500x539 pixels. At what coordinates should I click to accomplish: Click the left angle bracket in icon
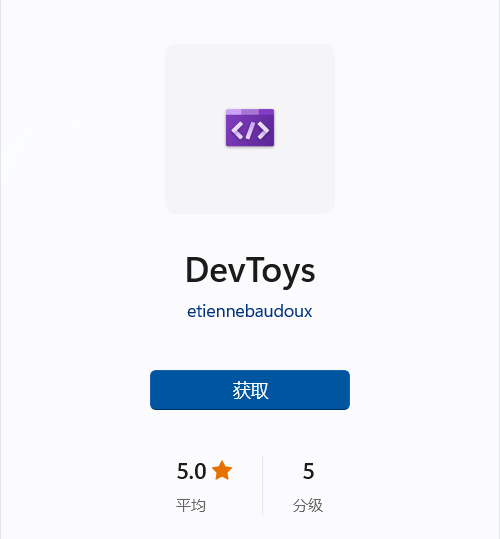pos(237,131)
